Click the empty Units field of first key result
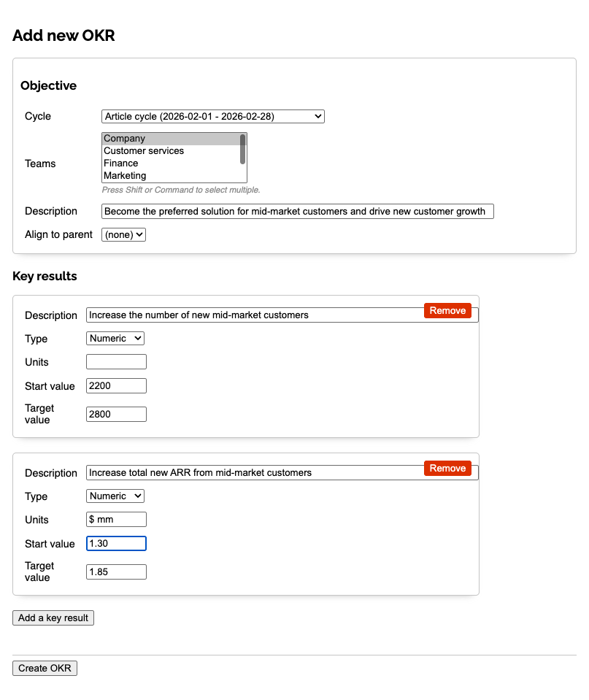Image resolution: width=589 pixels, height=700 pixels. point(115,361)
